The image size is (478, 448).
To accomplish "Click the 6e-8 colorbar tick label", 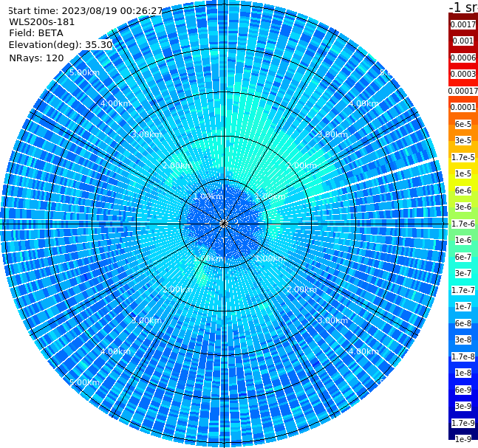I will tap(463, 323).
